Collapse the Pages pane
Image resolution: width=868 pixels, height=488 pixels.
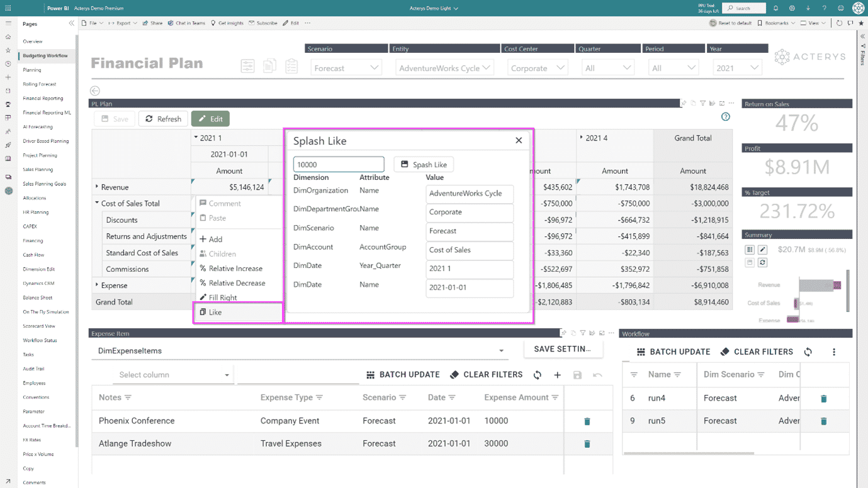(71, 23)
